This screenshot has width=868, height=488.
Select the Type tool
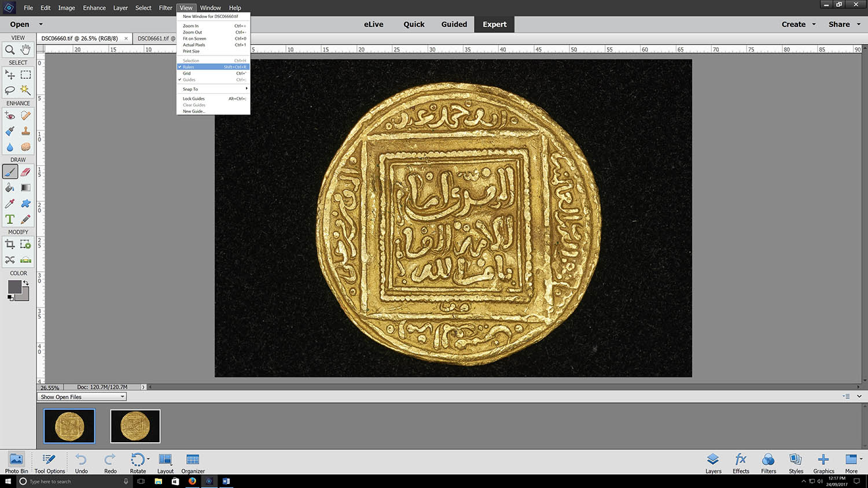point(10,219)
